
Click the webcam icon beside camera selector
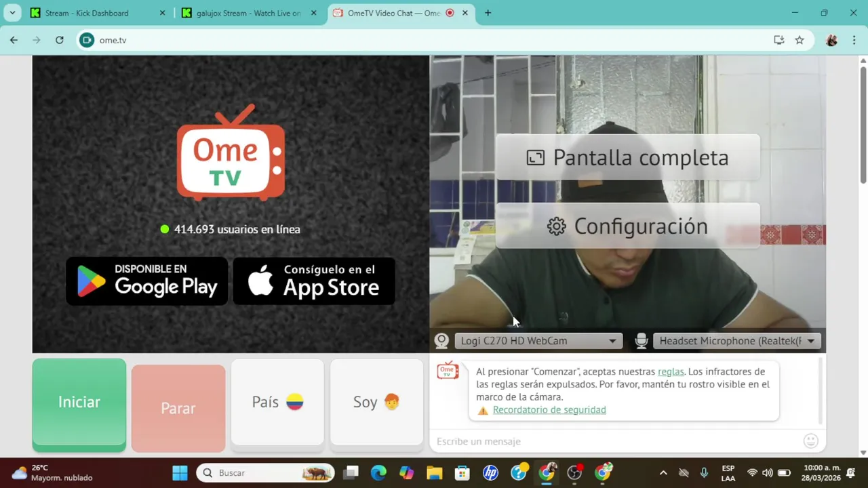pyautogui.click(x=441, y=341)
